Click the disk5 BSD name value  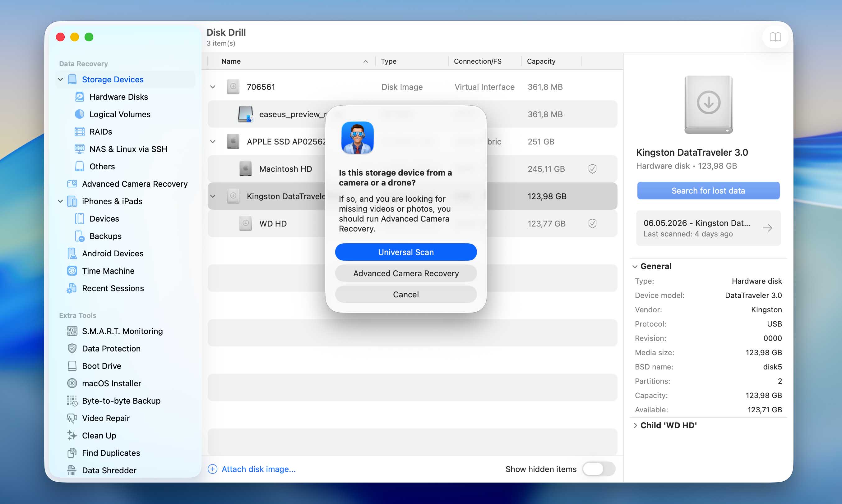tap(772, 367)
